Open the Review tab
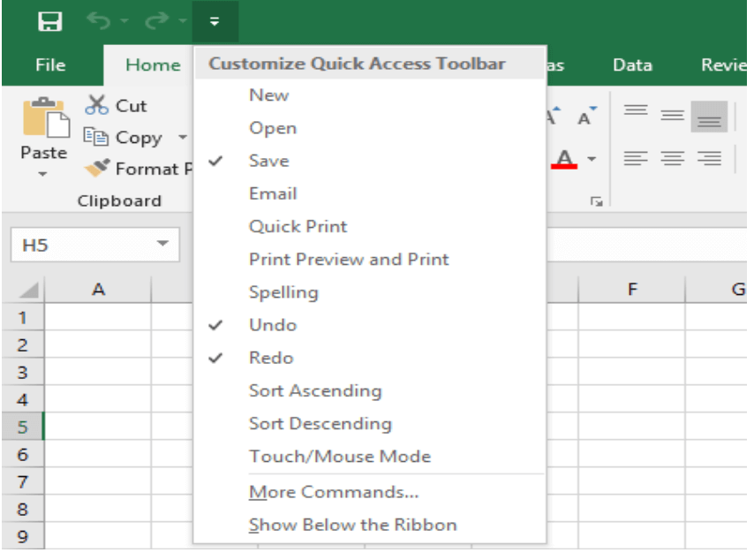 coord(724,64)
